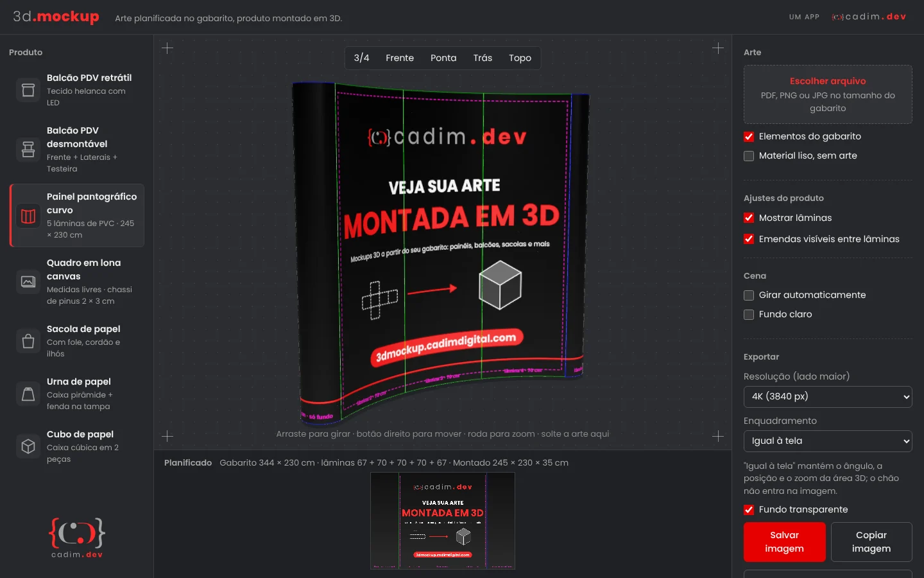Viewport: 924px width, 578px height.
Task: Toggle Elementos do gabarito checkbox
Action: (749, 137)
